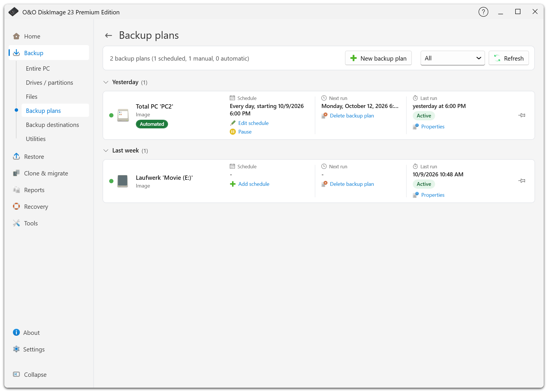Click the Tools wrench icon
This screenshot has height=392, width=548.
coord(16,223)
